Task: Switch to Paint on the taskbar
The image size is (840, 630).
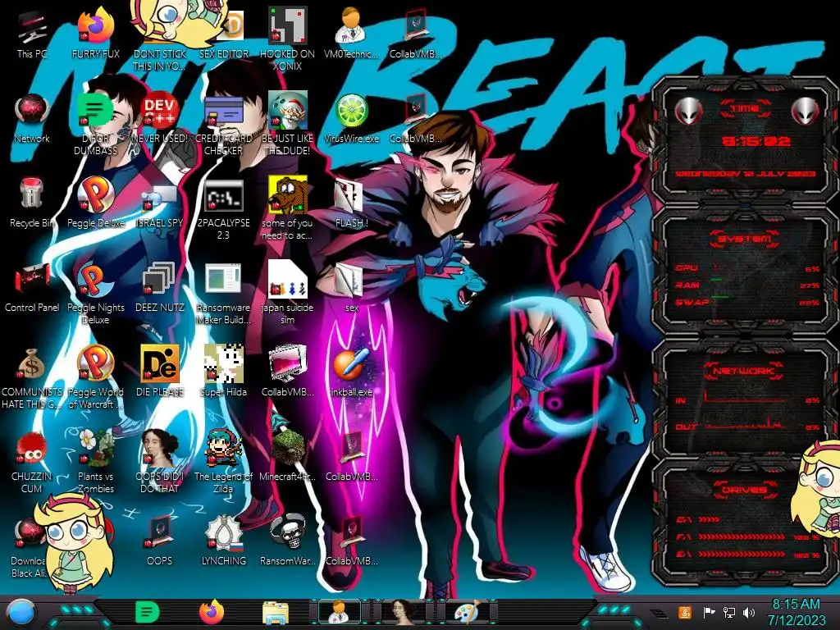Action: tap(467, 612)
